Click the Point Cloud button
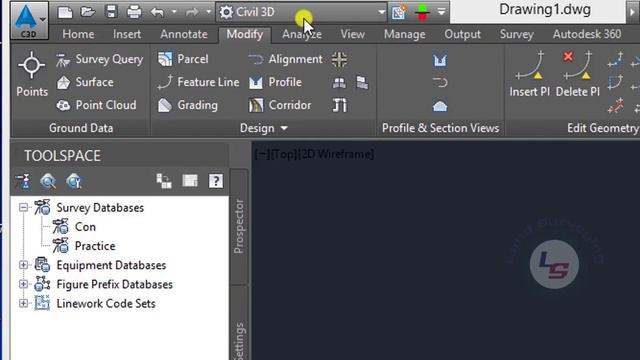Screen dimensions: 640x360 [x=96, y=105]
